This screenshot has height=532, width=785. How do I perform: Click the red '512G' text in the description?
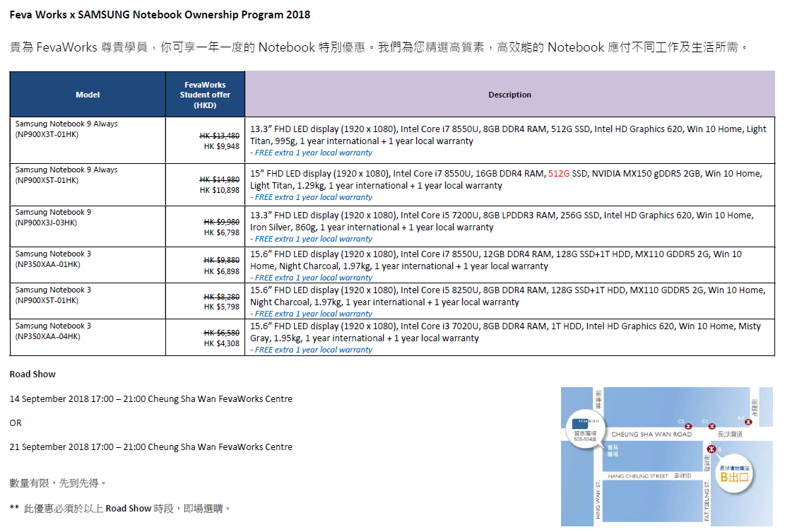[559, 174]
